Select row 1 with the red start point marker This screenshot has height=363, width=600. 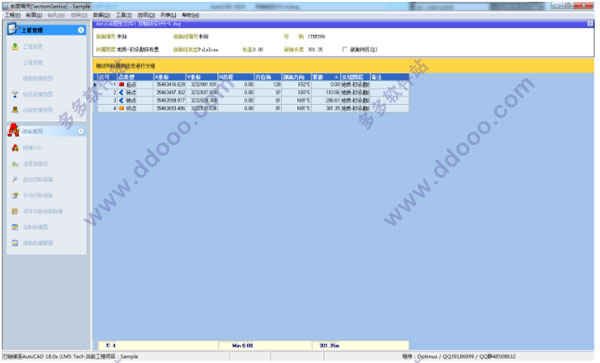click(251, 84)
